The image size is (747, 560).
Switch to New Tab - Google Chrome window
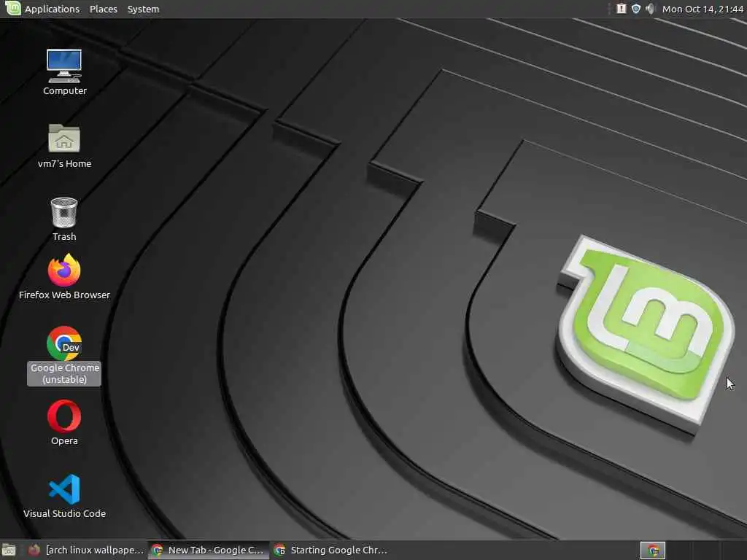click(208, 551)
